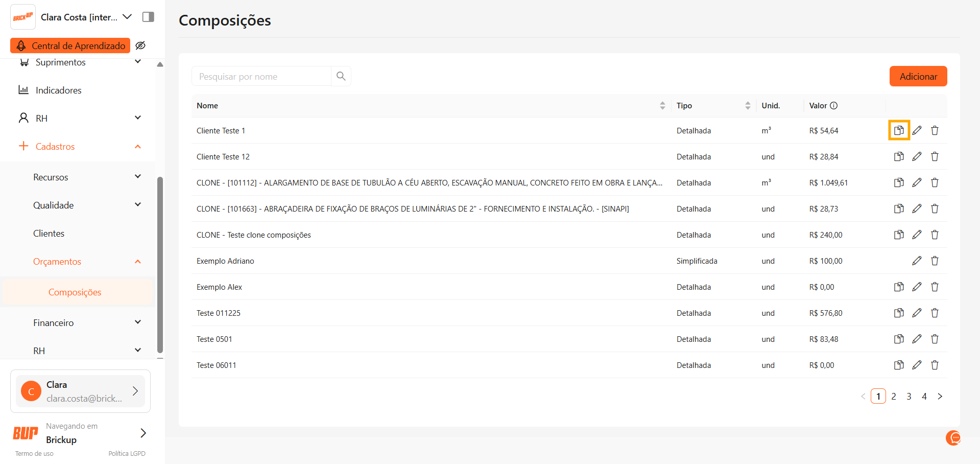Hide the Central de Aprendizado banner
The image size is (980, 464).
pos(140,45)
